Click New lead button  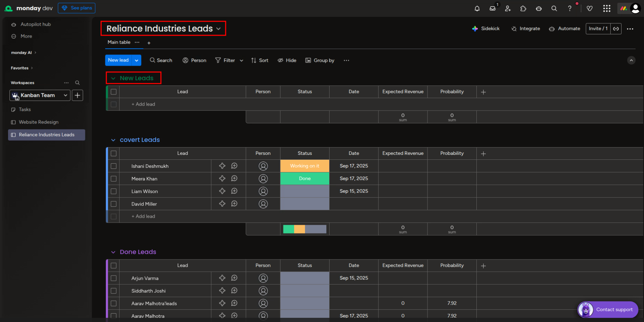tap(119, 60)
